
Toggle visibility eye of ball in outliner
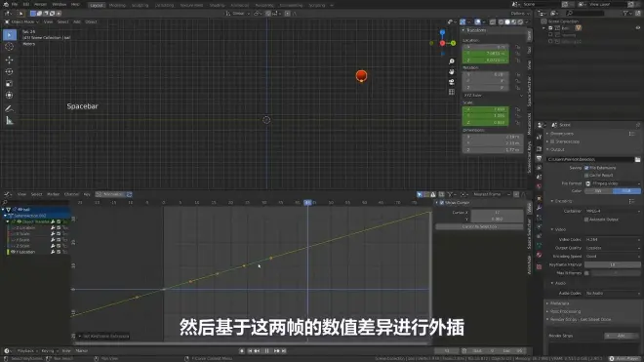pyautogui.click(x=638, y=28)
